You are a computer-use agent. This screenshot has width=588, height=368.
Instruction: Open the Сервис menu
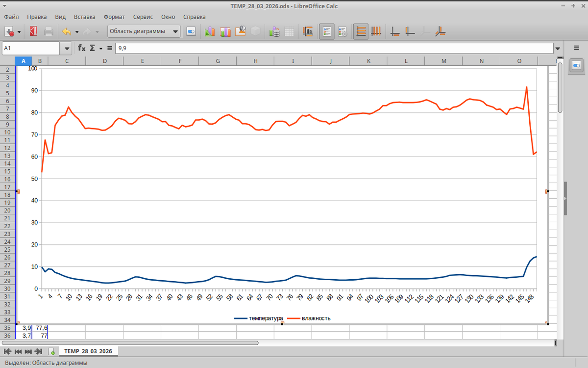click(143, 17)
